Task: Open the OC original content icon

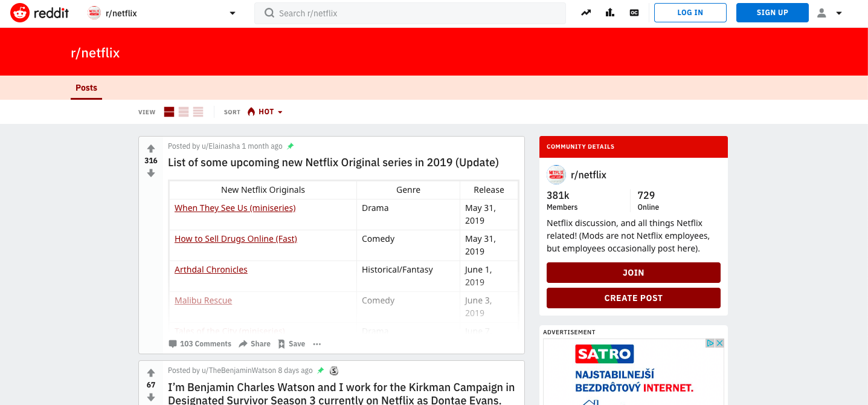Action: coord(634,13)
